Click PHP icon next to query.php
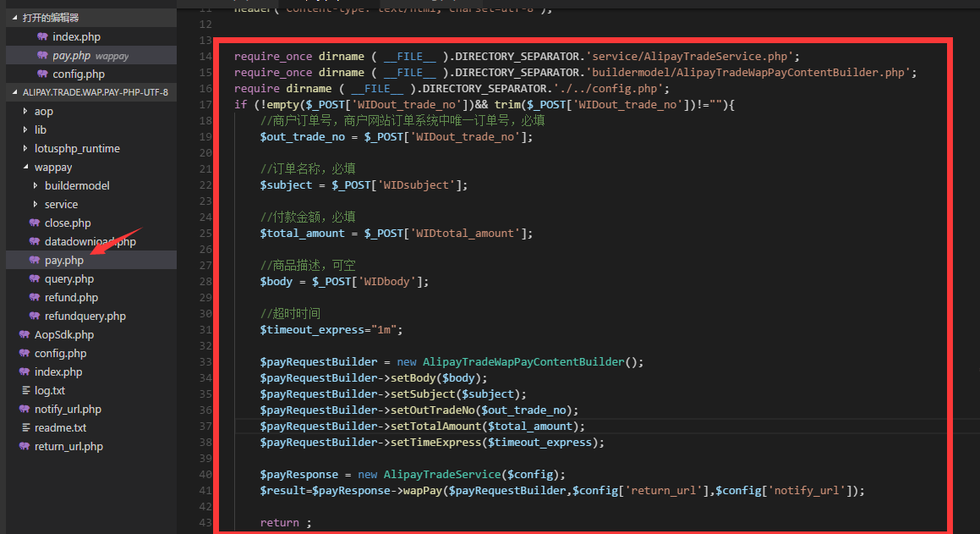The image size is (980, 534). (35, 279)
